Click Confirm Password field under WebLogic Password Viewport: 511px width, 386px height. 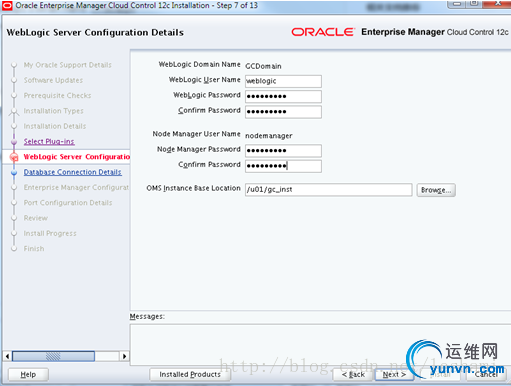[x=283, y=112]
